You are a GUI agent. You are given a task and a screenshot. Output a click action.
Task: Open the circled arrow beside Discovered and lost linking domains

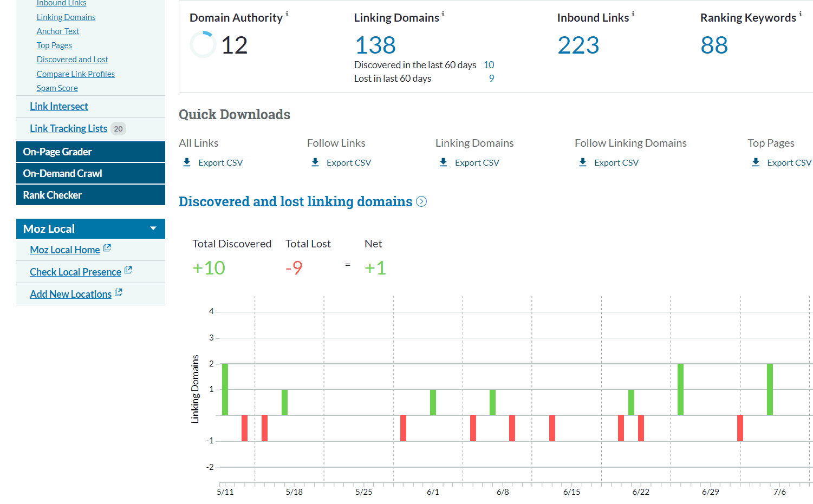tap(421, 201)
